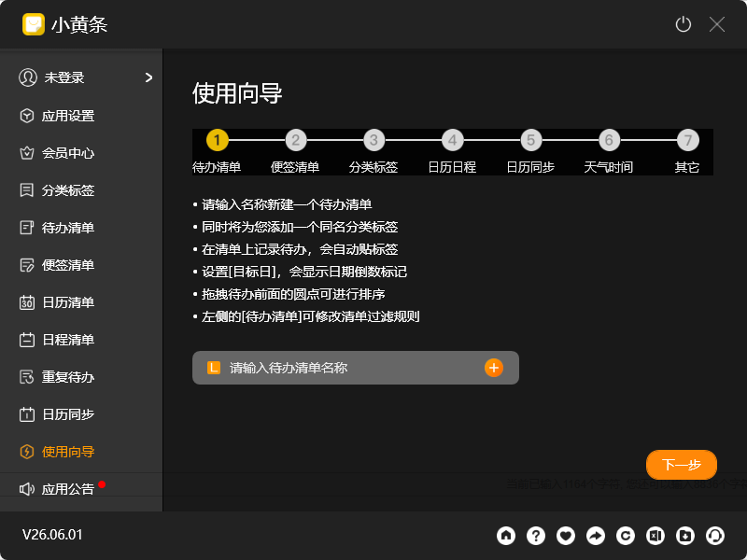Expand the 未登录 account arrow
747x560 pixels.
click(x=148, y=77)
